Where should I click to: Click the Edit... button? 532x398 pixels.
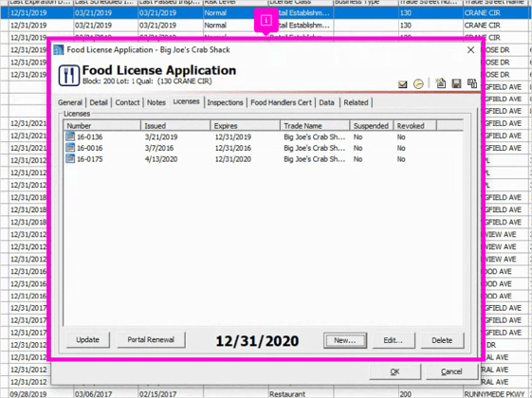(x=394, y=340)
